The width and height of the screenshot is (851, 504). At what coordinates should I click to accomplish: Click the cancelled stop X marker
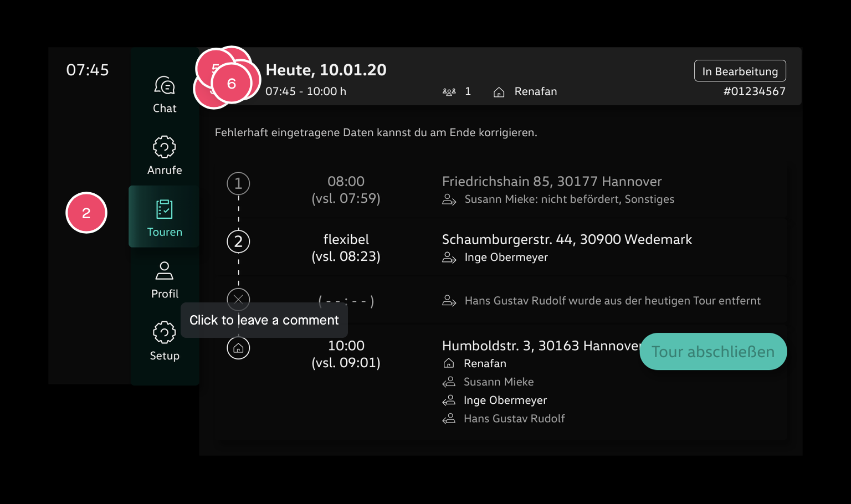(238, 299)
